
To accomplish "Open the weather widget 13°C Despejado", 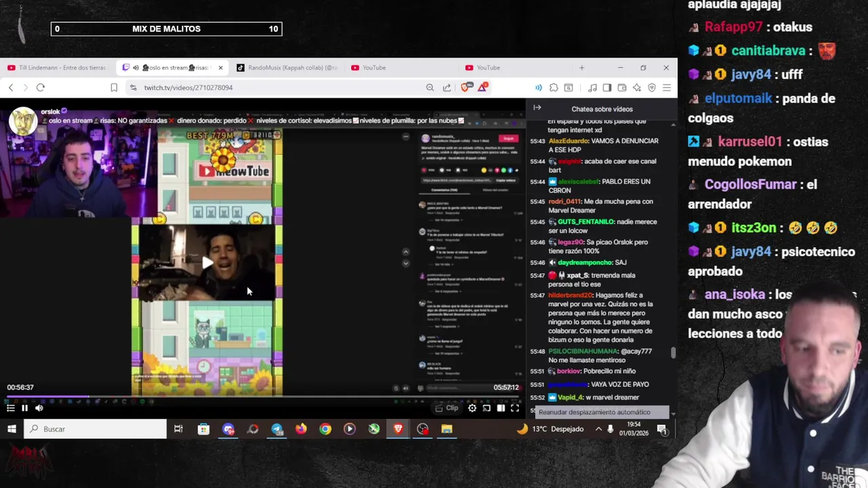I will (551, 429).
